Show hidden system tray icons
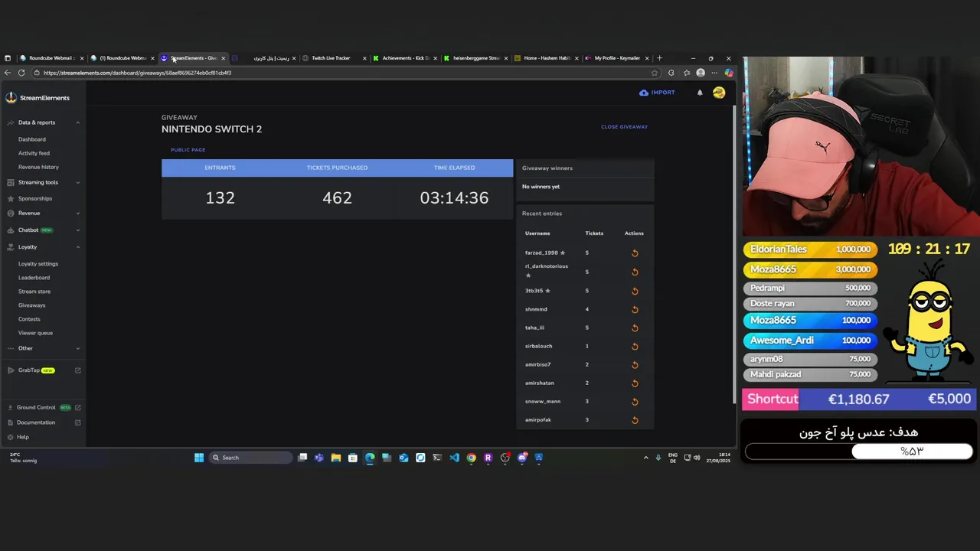The image size is (980, 551). (645, 458)
